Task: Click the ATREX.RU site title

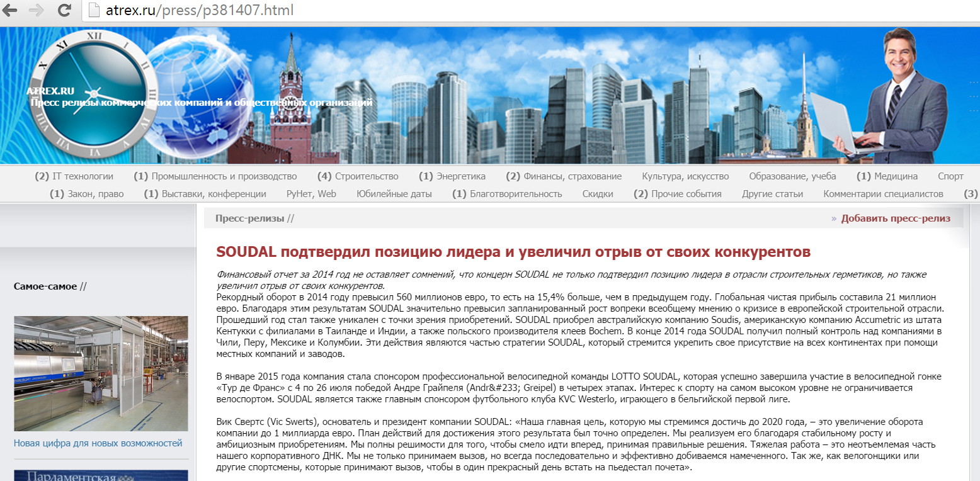Action: tap(50, 91)
